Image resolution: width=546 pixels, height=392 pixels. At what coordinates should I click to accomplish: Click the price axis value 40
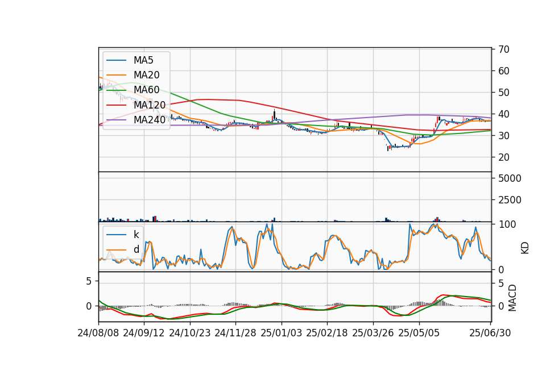pos(504,114)
